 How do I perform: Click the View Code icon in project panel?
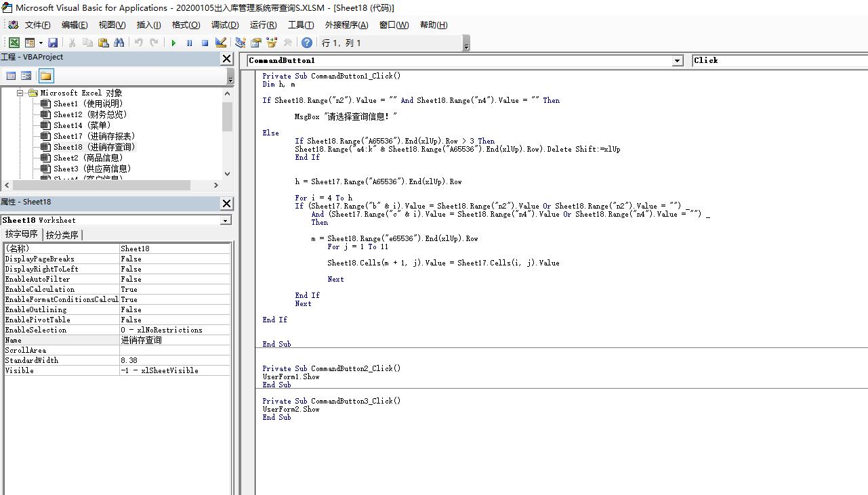pyautogui.click(x=11, y=76)
